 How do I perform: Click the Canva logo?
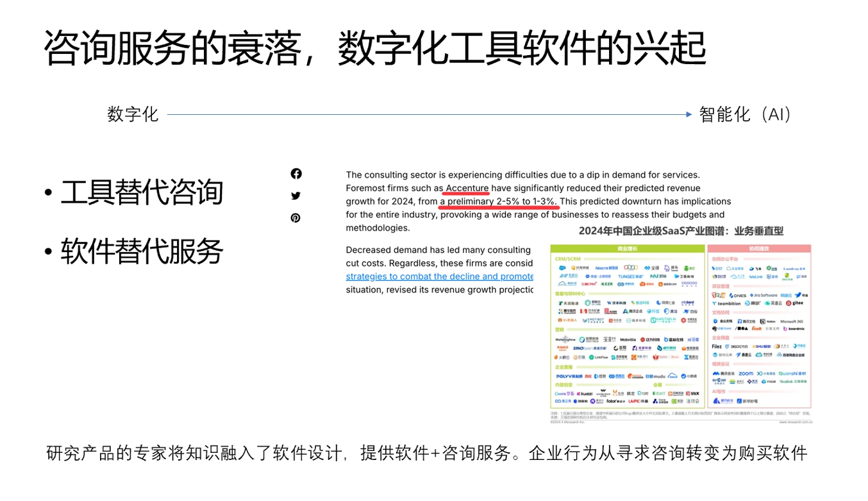point(563,393)
